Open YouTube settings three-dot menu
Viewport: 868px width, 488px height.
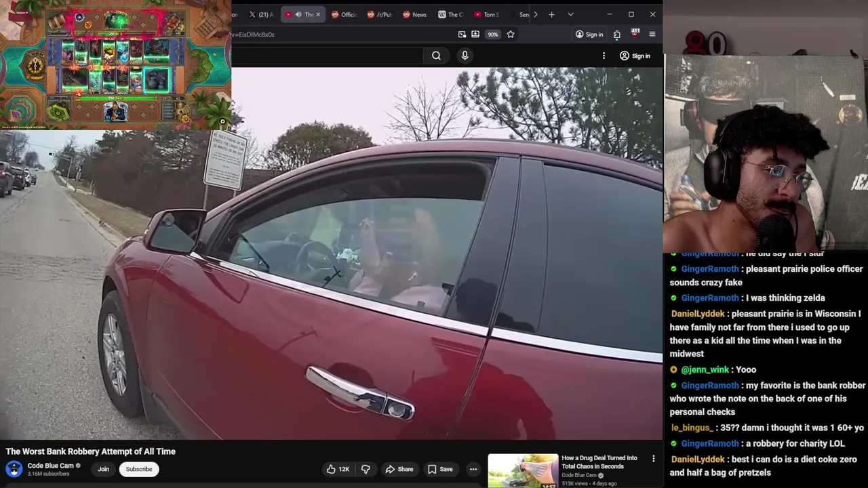tap(604, 56)
